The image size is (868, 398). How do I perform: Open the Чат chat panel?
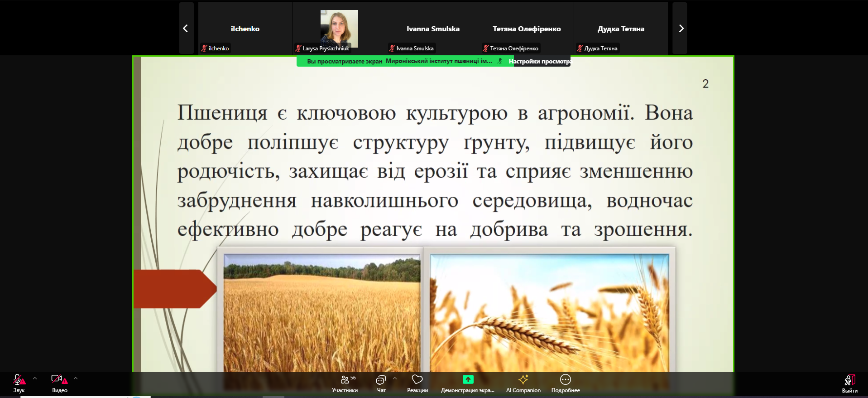click(381, 383)
